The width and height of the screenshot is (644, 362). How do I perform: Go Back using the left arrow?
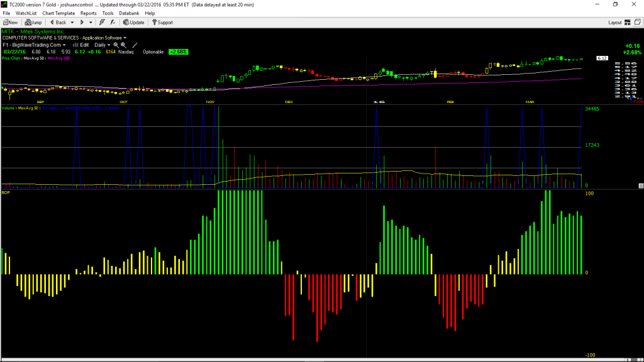tap(58, 23)
